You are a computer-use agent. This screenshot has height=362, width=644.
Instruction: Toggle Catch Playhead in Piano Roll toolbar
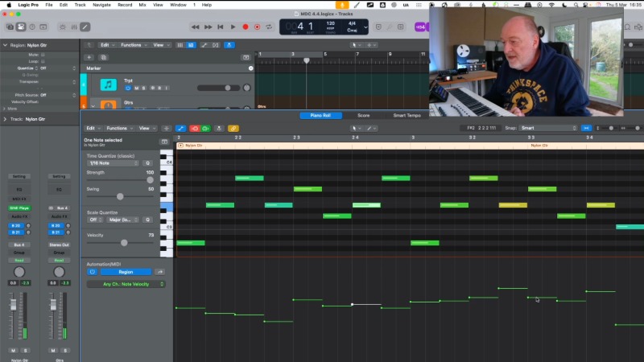pos(219,129)
